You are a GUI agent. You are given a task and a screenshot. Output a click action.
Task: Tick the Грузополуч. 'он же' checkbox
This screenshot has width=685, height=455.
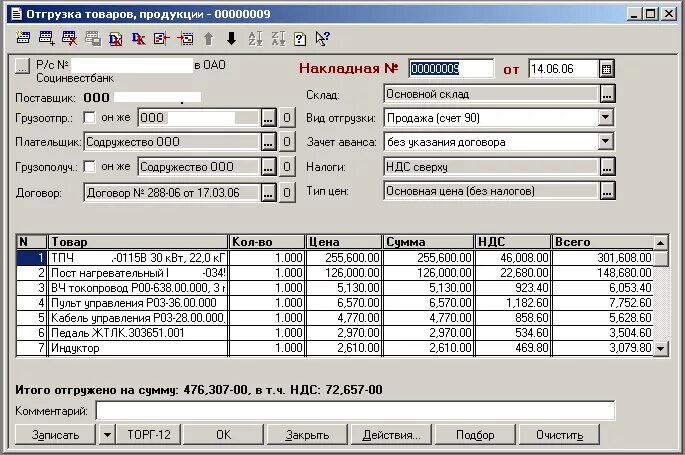pos(89,166)
